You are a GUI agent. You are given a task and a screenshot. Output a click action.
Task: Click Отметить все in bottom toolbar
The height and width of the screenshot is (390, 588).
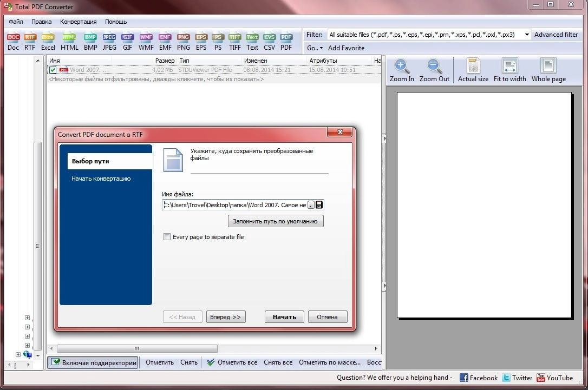232,362
